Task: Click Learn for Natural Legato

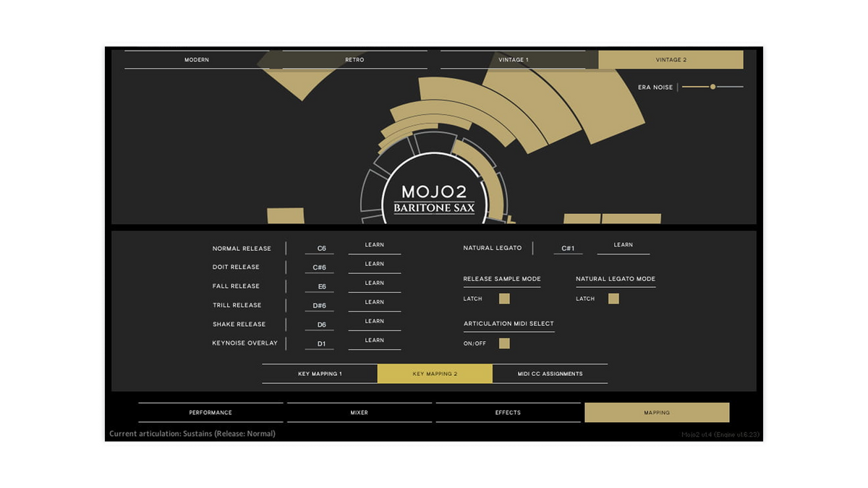Action: [624, 245]
